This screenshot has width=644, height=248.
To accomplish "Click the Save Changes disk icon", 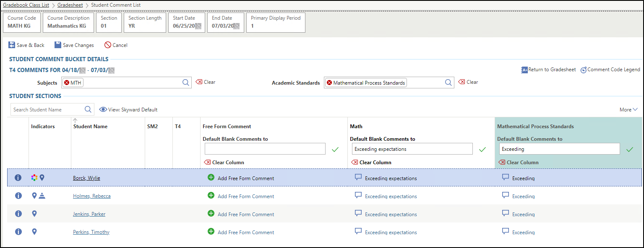I will pyautogui.click(x=58, y=45).
